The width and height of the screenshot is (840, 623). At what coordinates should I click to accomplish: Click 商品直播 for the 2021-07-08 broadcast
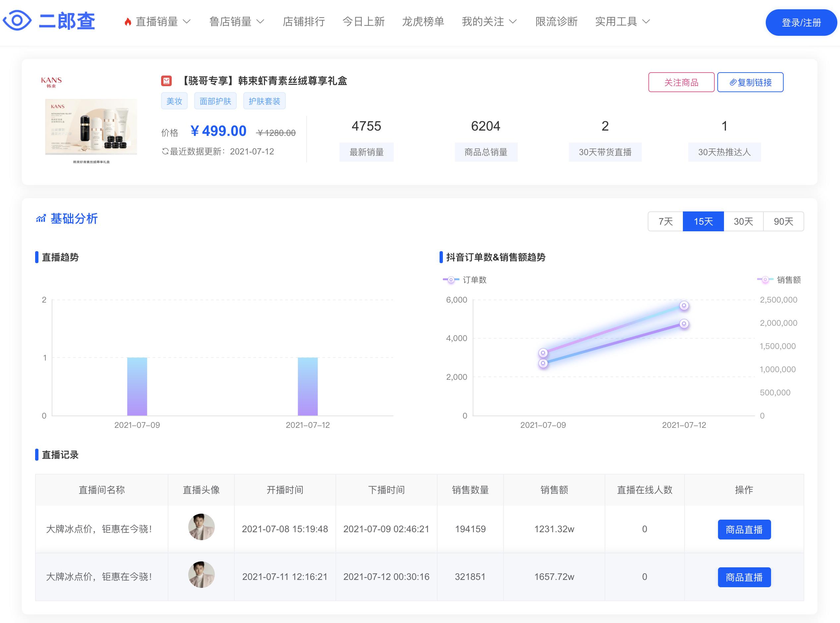(744, 530)
